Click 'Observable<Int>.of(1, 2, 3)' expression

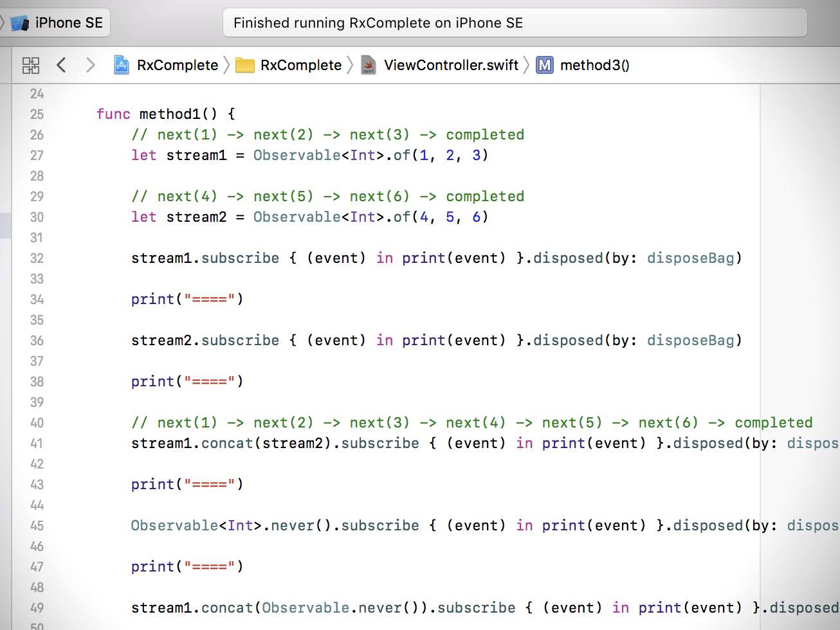(x=370, y=156)
